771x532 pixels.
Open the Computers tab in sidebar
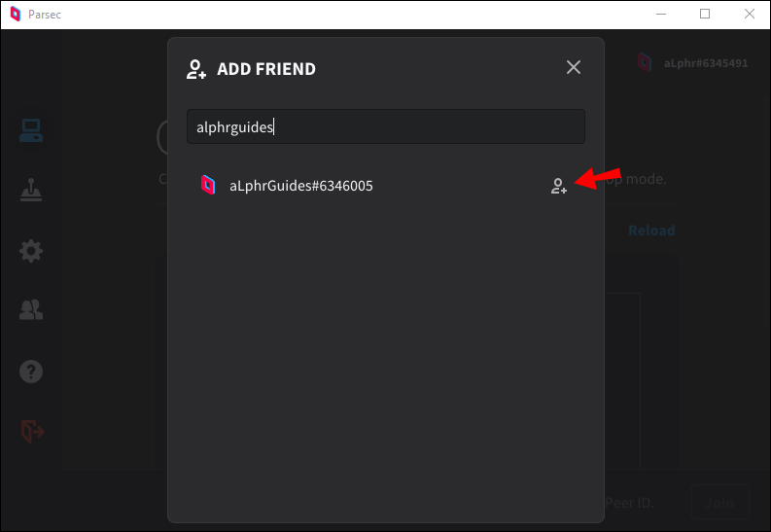31,130
